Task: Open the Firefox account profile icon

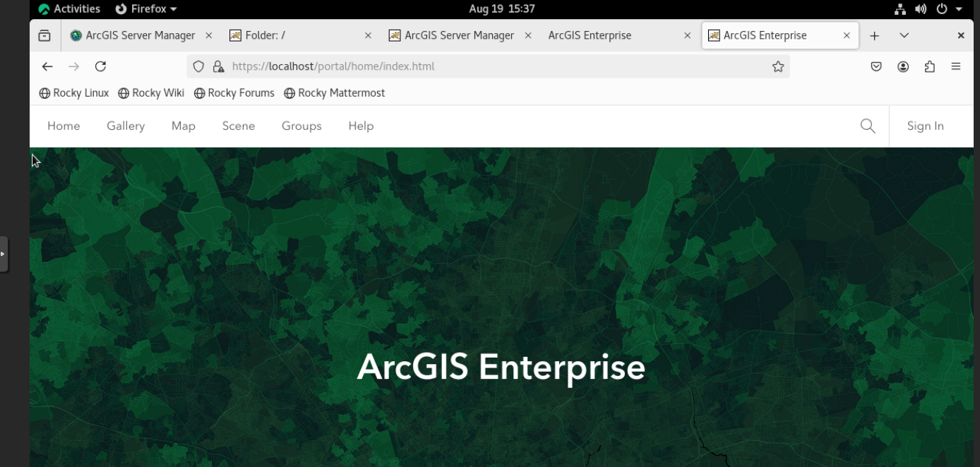Action: coord(903,66)
